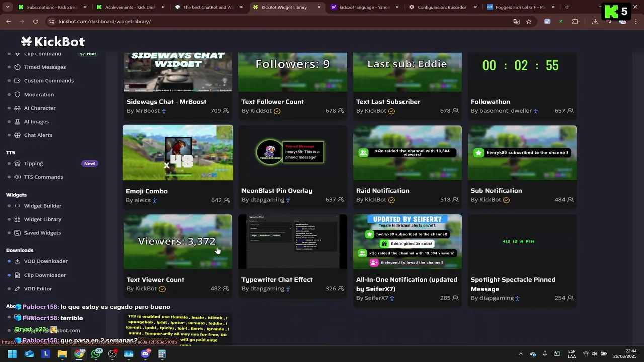644x362 pixels.
Task: Open Sideways Chat - MrBoost widget thumbnail
Action: 178,72
